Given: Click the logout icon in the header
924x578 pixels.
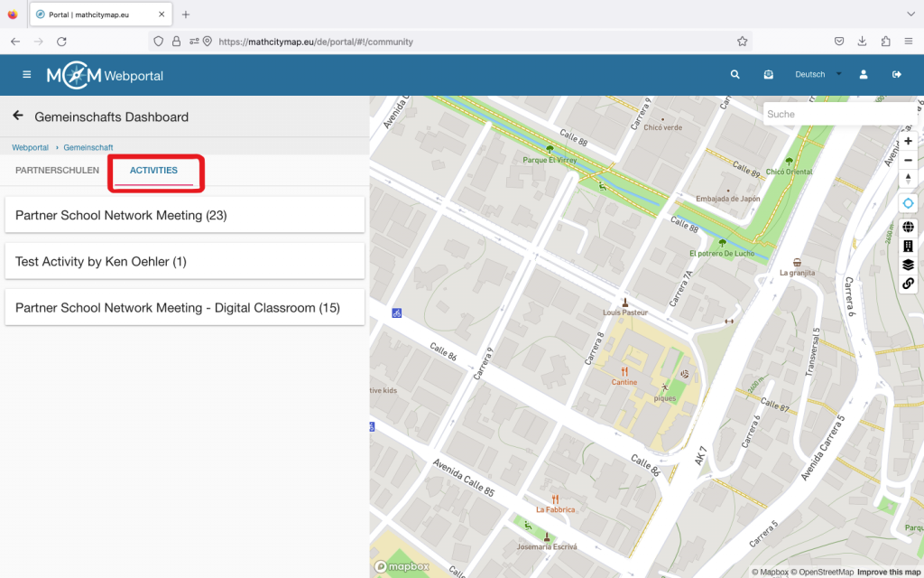Looking at the screenshot, I should coord(896,75).
